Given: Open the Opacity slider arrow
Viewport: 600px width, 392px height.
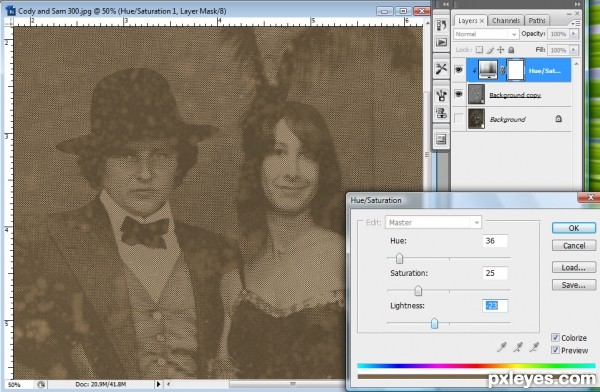Looking at the screenshot, I should pyautogui.click(x=574, y=34).
